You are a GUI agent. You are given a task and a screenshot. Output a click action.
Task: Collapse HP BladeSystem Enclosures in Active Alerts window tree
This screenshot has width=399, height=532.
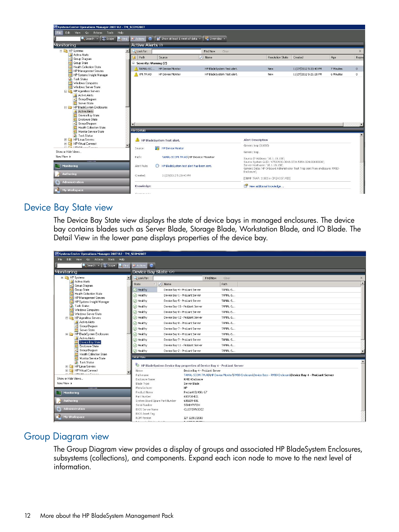66,107
